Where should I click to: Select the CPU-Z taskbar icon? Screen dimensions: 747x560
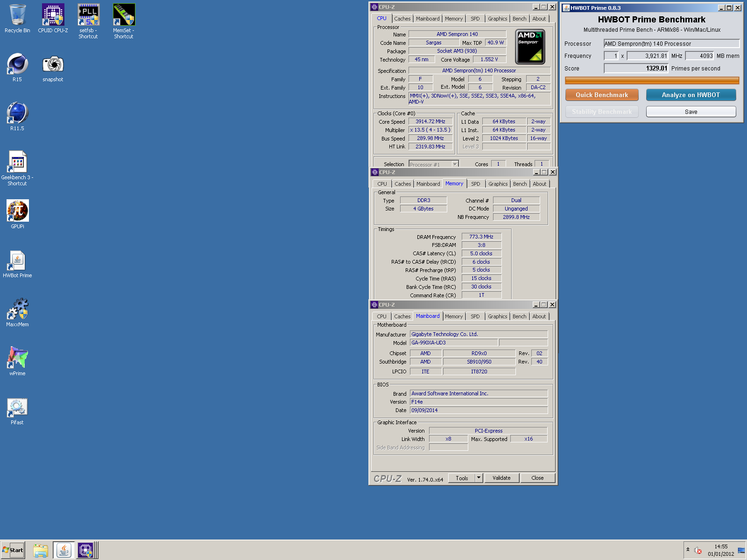pos(87,550)
